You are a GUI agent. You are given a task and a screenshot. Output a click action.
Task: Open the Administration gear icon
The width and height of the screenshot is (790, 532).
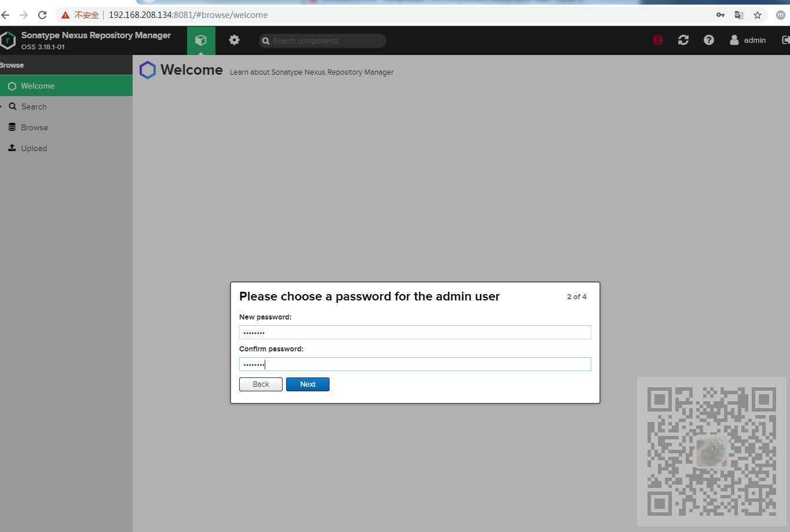(234, 40)
